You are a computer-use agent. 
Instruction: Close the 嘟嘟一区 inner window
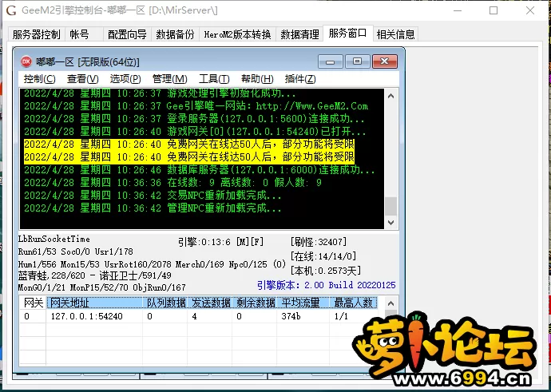pyautogui.click(x=385, y=61)
